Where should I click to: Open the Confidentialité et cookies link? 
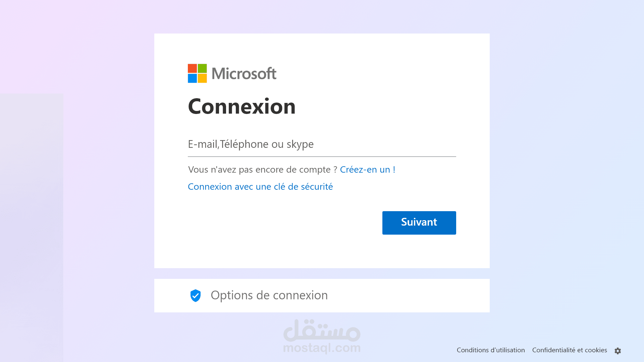pos(569,350)
